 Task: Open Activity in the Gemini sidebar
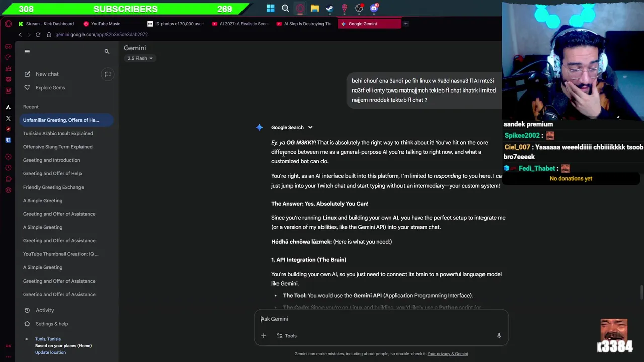(x=45, y=310)
